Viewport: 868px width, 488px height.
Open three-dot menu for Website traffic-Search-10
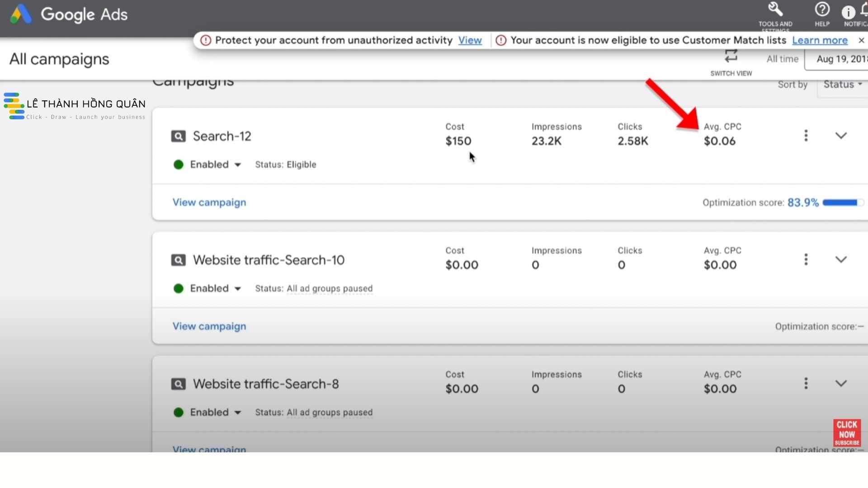click(806, 259)
